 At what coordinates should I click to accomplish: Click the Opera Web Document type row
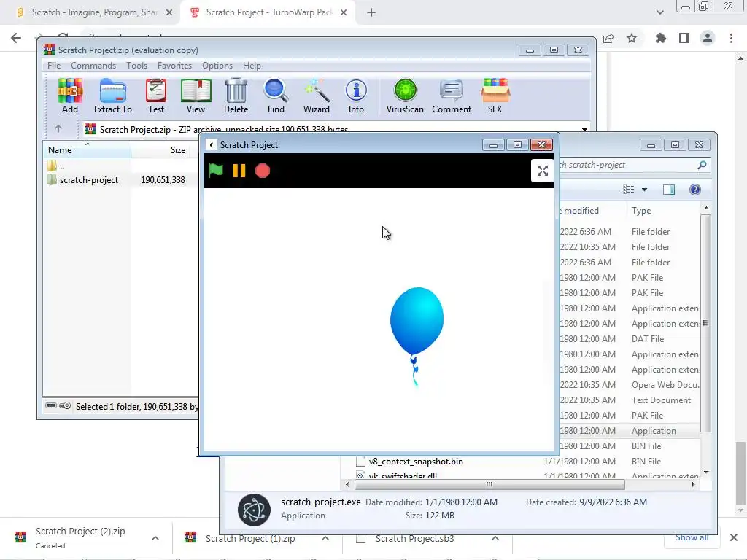[665, 385]
